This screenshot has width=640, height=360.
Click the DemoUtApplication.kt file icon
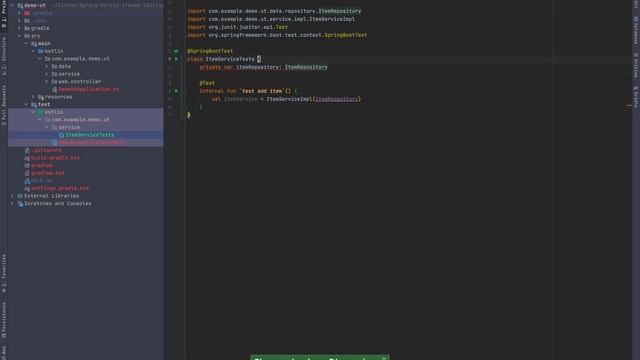tap(54, 89)
